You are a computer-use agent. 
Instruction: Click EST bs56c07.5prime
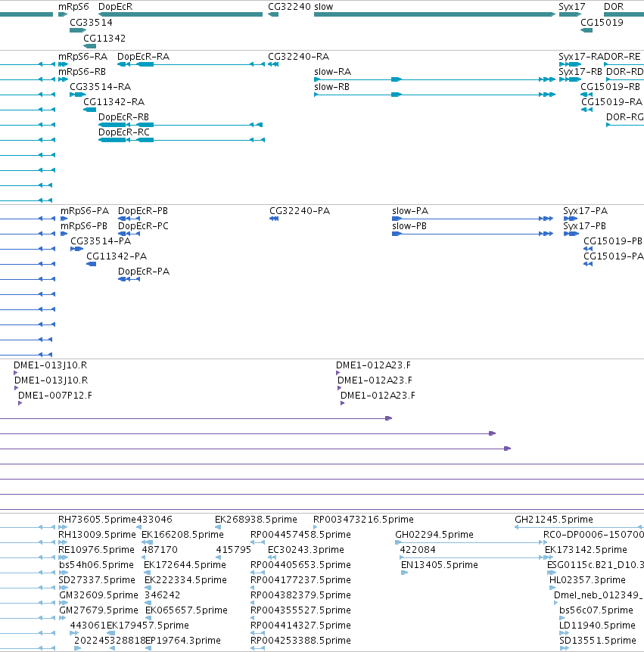(x=596, y=610)
